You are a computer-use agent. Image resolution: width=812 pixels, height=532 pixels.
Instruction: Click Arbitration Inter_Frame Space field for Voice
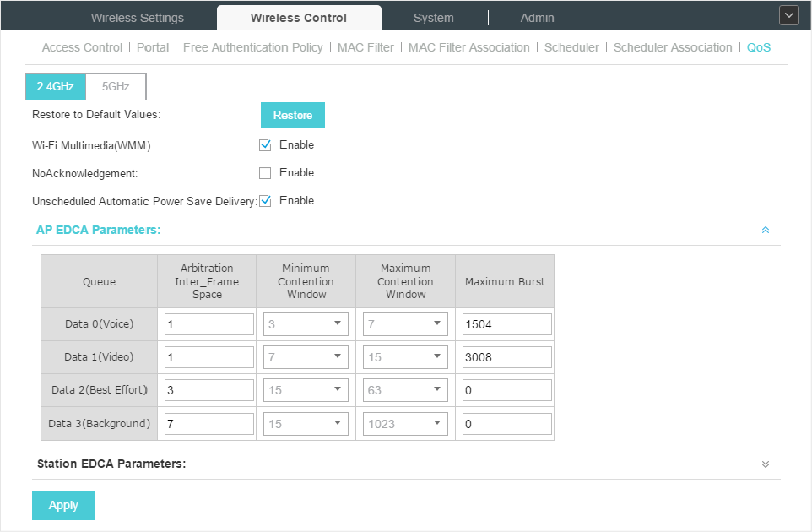[x=209, y=324]
